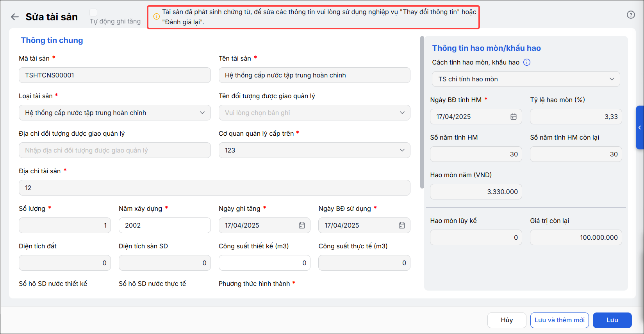This screenshot has width=644, height=334.
Task: Click Địa chỉ đối tượng được giao quản lý field
Action: coord(115,150)
